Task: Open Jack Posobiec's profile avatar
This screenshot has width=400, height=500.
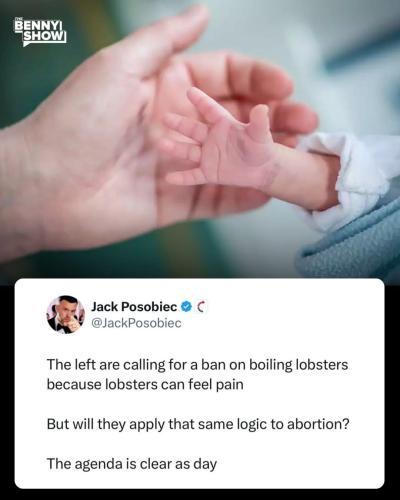Action: click(66, 314)
